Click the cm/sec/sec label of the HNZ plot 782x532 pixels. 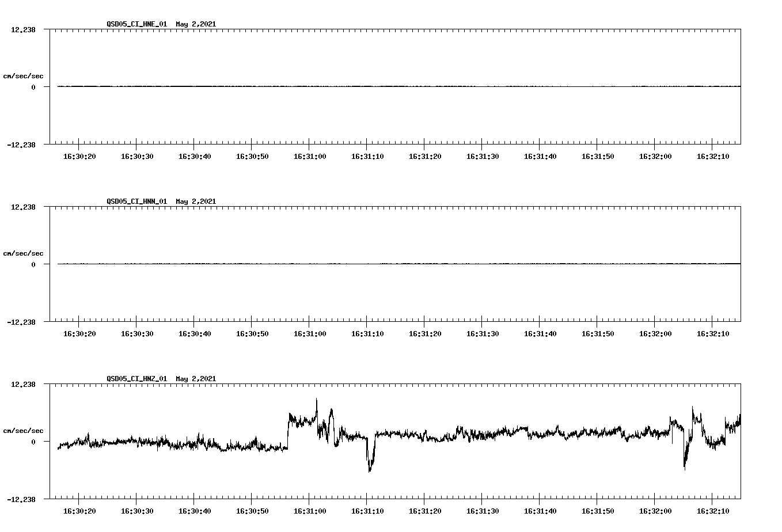click(x=24, y=430)
